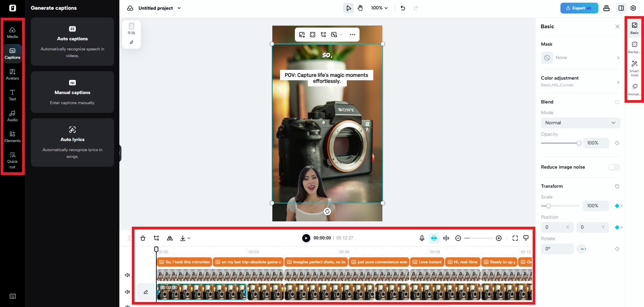Click the crop icon in the timeline toolbar
The height and width of the screenshot is (307, 644).
tap(156, 238)
